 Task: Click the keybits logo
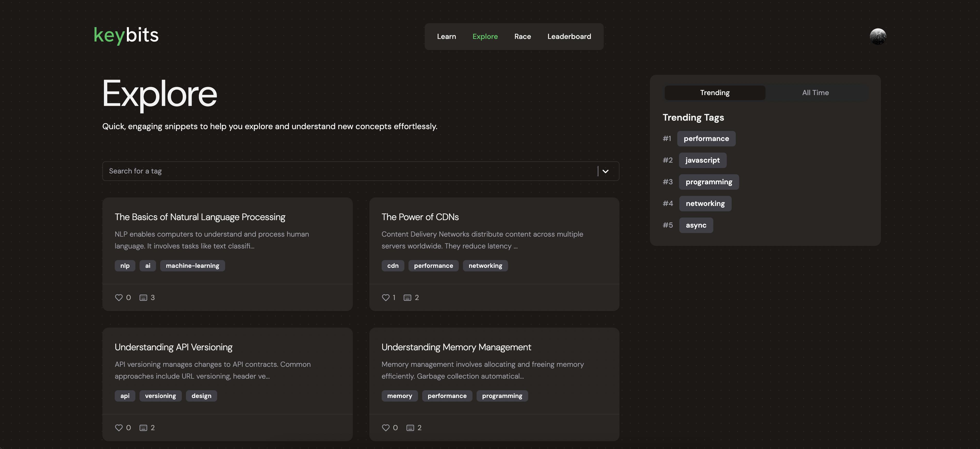point(126,35)
